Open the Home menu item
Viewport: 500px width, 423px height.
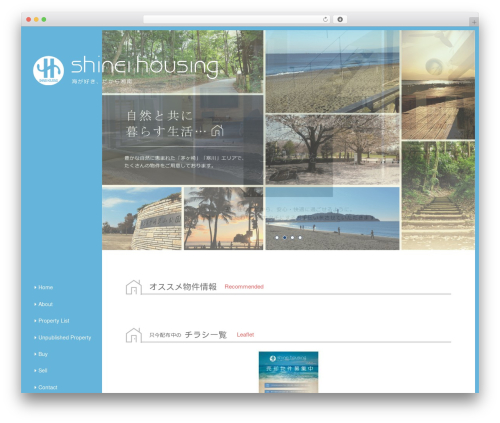tap(45, 287)
